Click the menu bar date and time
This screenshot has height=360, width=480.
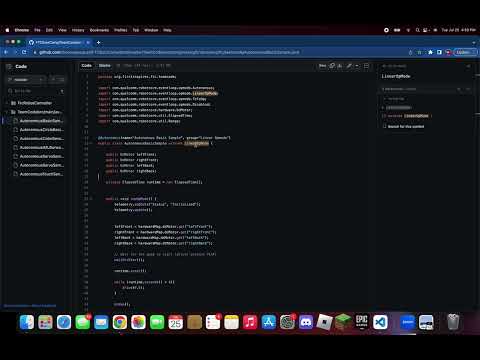click(x=458, y=30)
